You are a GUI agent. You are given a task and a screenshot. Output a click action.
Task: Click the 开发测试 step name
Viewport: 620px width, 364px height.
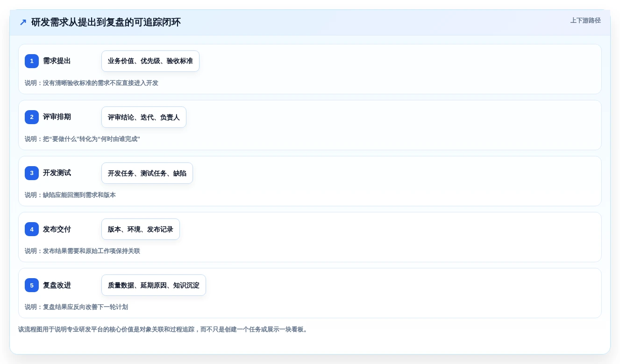pos(57,173)
